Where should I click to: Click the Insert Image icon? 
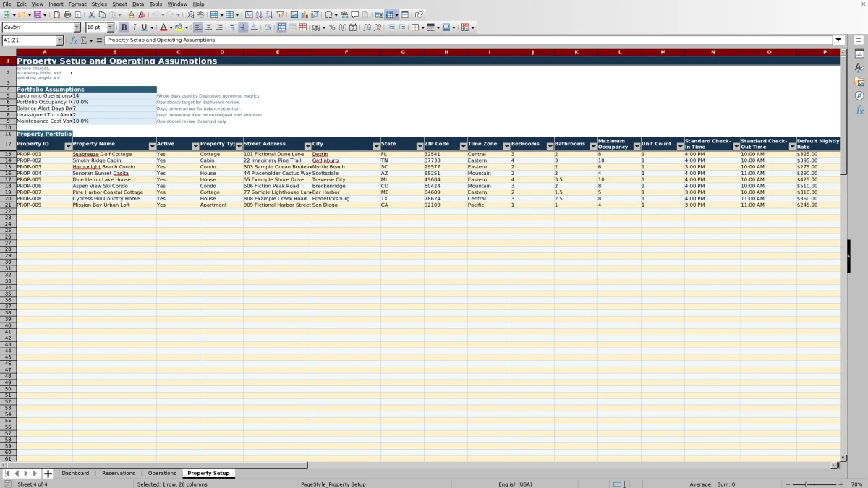(294, 14)
